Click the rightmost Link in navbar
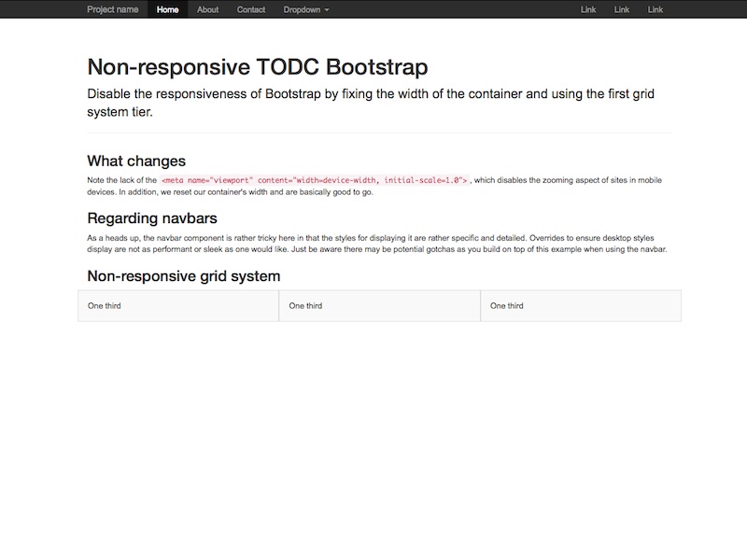 tap(655, 9)
